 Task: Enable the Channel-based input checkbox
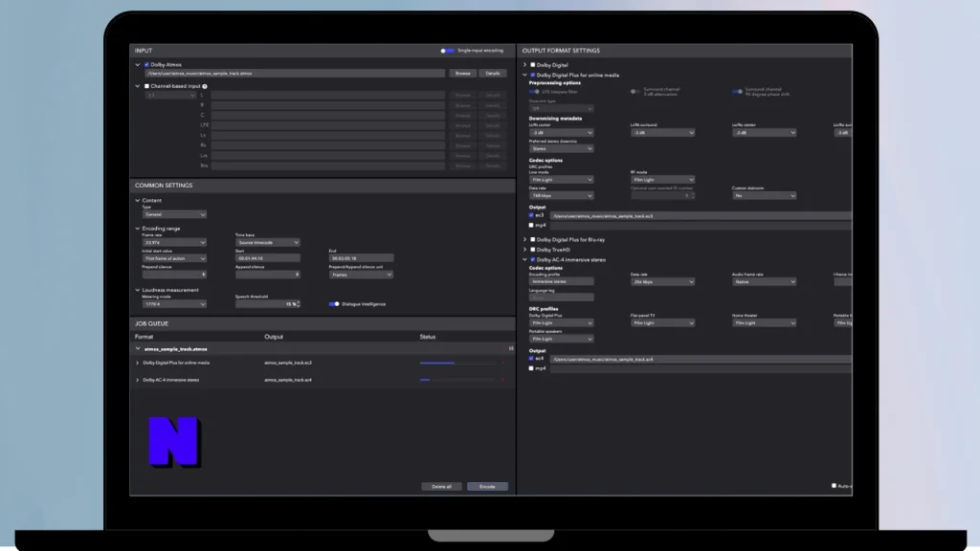[146, 86]
